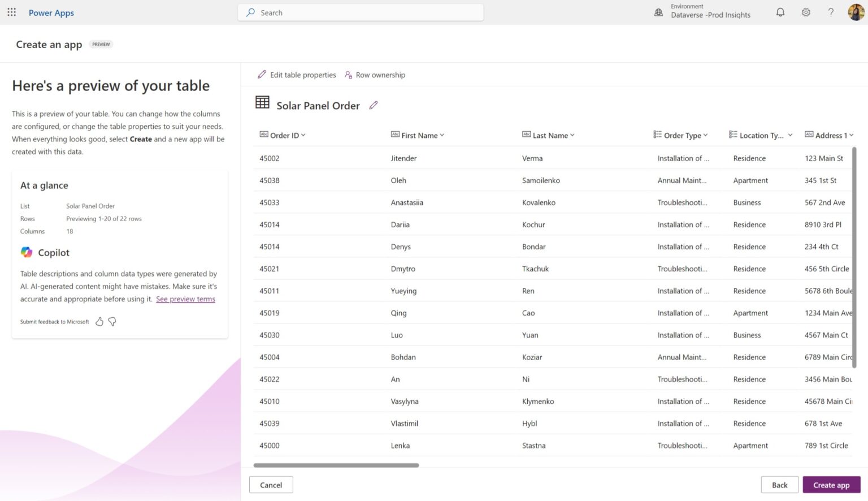
Task: Click the Power Apps home label
Action: pyautogui.click(x=51, y=12)
